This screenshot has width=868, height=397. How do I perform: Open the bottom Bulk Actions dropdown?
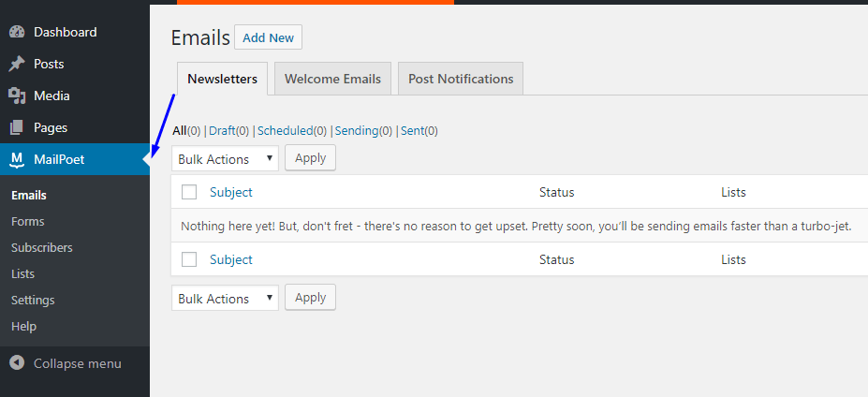pos(225,299)
